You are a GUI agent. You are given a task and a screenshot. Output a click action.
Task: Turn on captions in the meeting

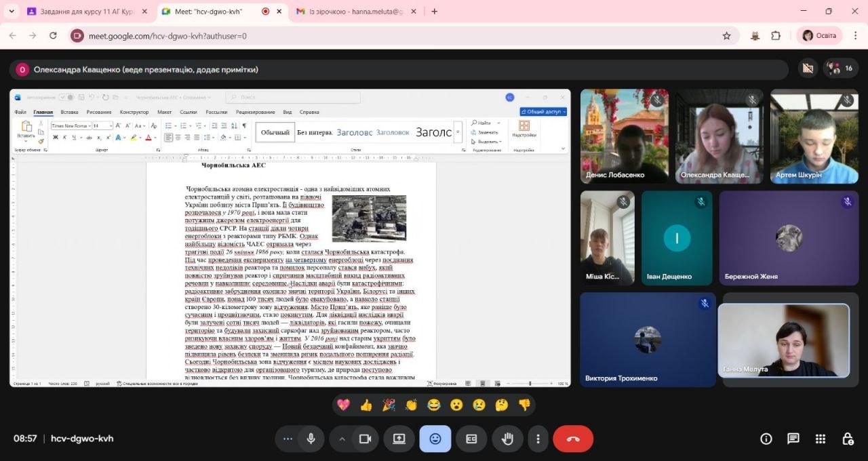471,439
